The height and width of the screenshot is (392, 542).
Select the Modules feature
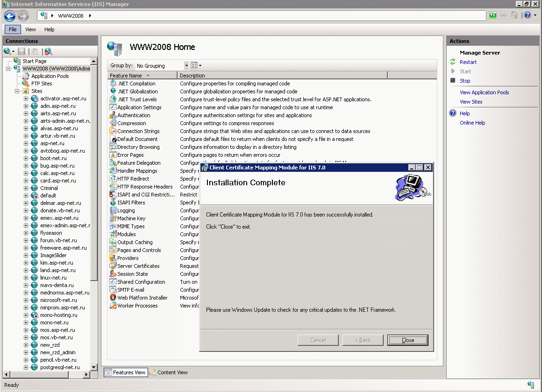point(126,234)
